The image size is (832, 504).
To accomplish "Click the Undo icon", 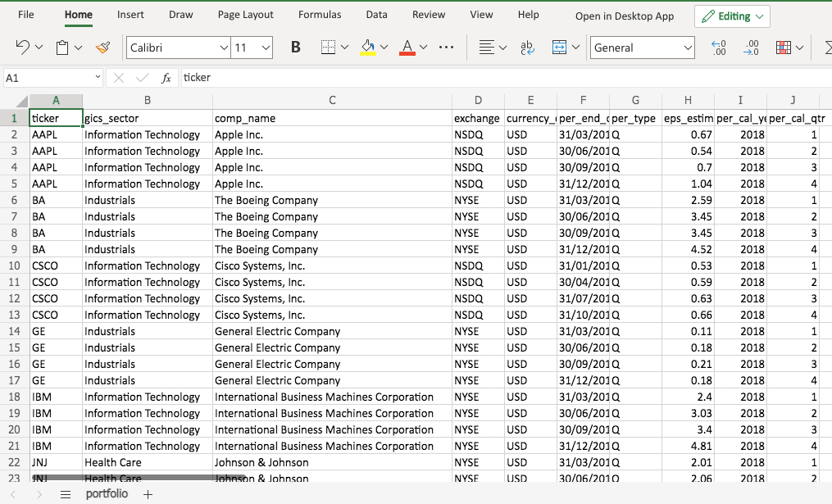I will [22, 48].
